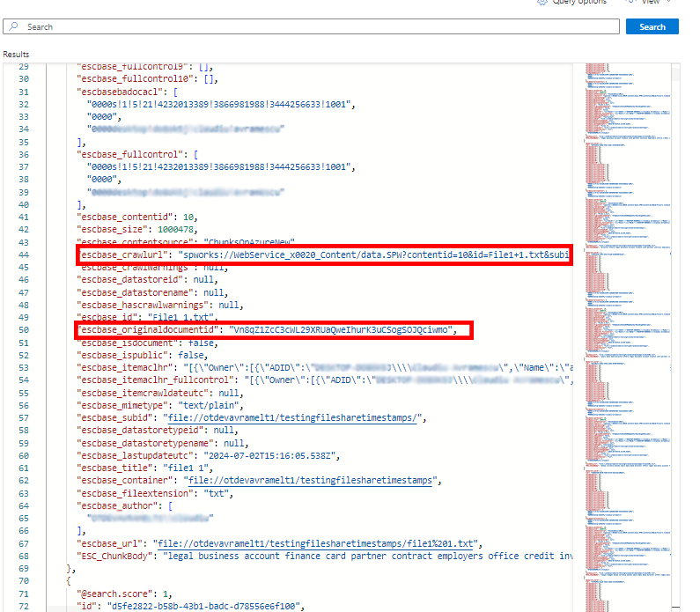Open Query options via the gear icon
The width and height of the screenshot is (700, 612).
[x=542, y=3]
